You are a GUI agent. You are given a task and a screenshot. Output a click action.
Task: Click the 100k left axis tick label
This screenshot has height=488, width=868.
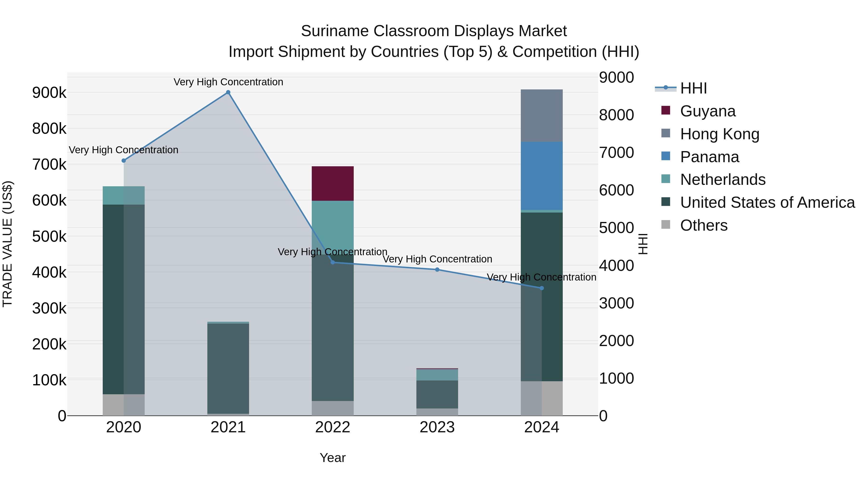pyautogui.click(x=49, y=380)
